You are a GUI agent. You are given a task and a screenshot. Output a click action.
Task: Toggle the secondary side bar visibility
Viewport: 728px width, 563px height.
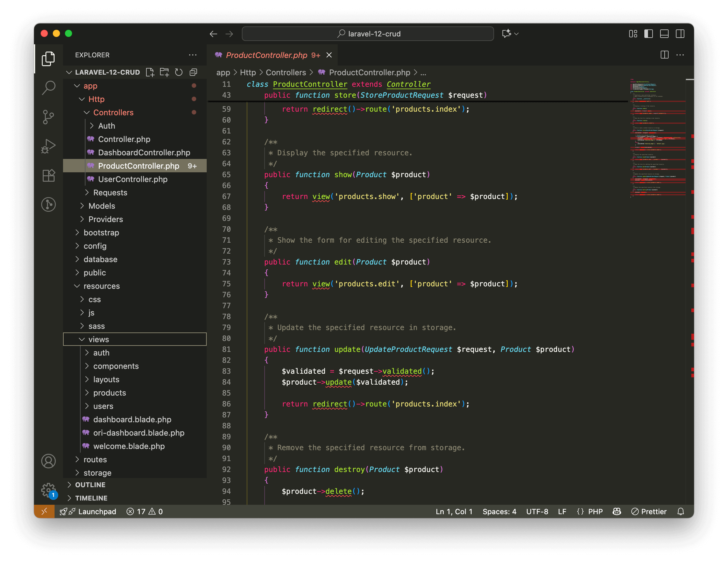(x=680, y=34)
